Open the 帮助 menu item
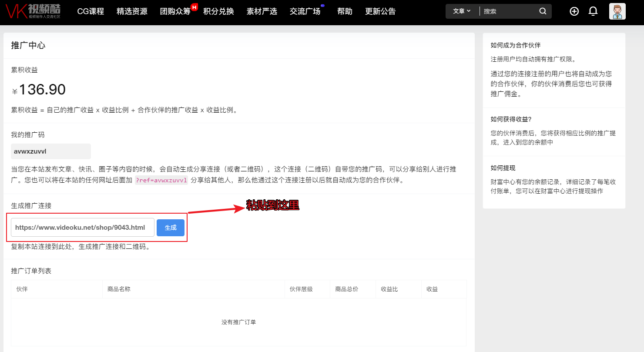The image size is (644, 352). [x=345, y=11]
